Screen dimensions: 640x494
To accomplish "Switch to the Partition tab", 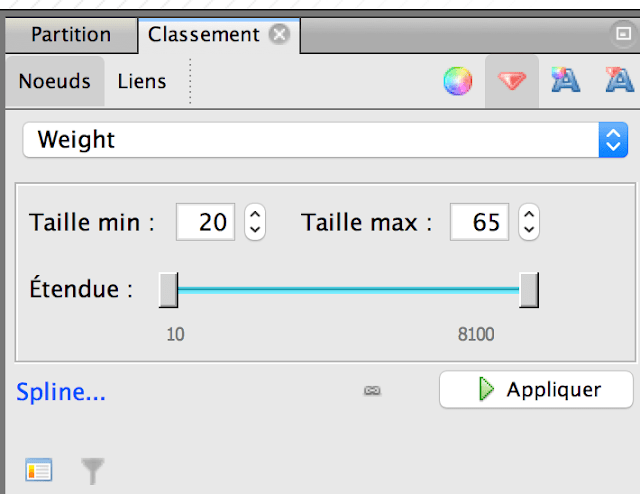I will pyautogui.click(x=71, y=35).
